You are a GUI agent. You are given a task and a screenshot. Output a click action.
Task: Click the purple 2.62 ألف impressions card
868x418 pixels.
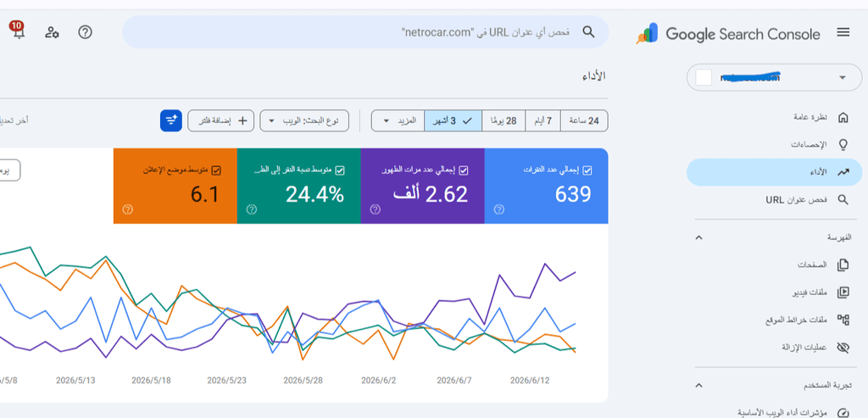(422, 186)
